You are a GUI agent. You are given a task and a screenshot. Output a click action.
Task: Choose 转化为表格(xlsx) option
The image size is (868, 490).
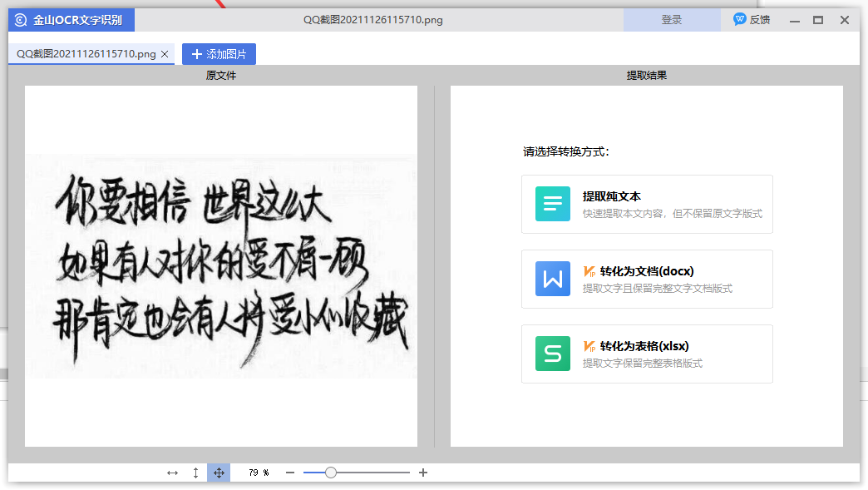[647, 354]
